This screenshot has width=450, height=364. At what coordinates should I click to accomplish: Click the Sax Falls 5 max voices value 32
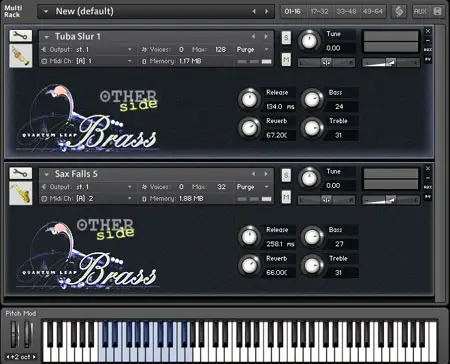[x=221, y=187]
